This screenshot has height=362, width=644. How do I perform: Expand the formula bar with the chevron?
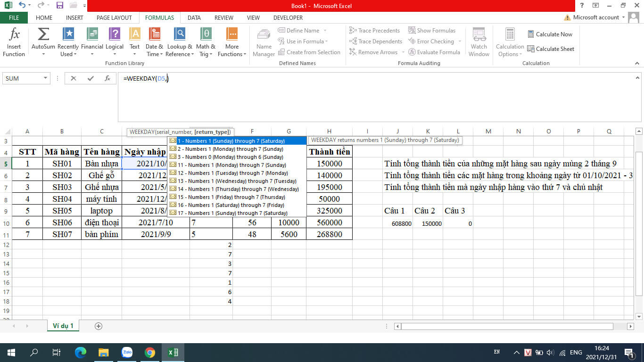tap(637, 78)
